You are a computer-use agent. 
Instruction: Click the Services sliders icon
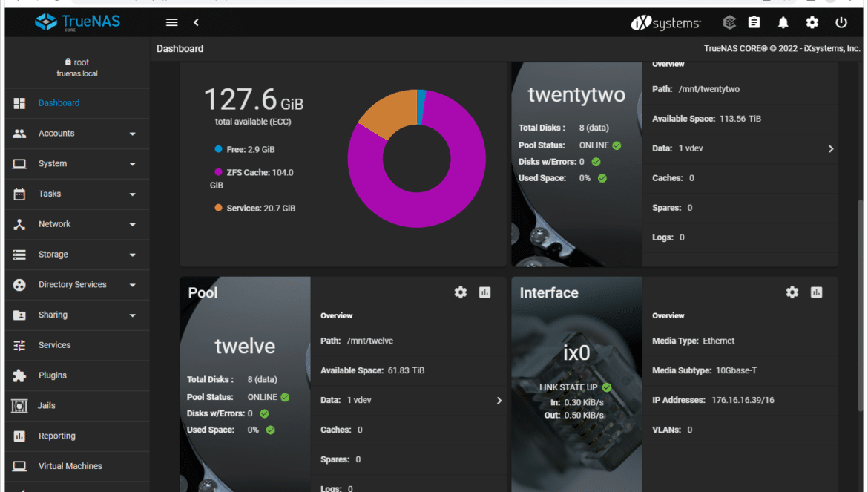19,345
